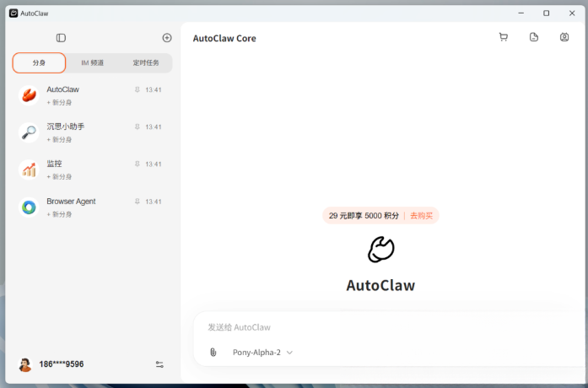Click the AutoClaw Core header title
Viewport: 588px width, 388px height.
click(224, 38)
